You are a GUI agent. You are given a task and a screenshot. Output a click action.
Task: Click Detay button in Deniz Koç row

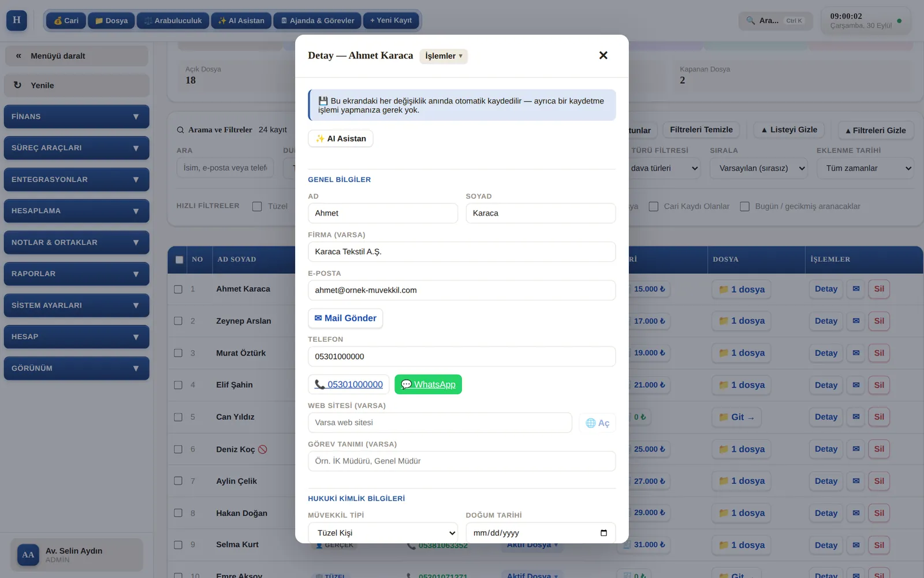pyautogui.click(x=826, y=449)
